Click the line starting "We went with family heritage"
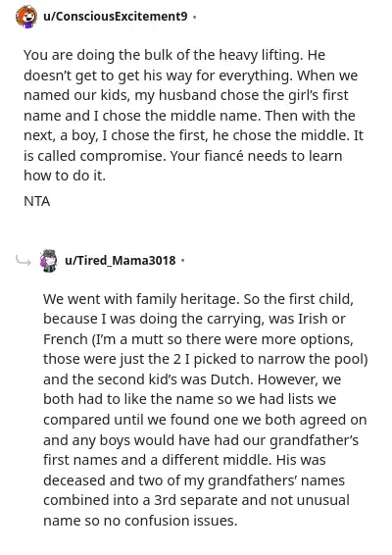Viewport: 392px width, 555px height. point(198,299)
